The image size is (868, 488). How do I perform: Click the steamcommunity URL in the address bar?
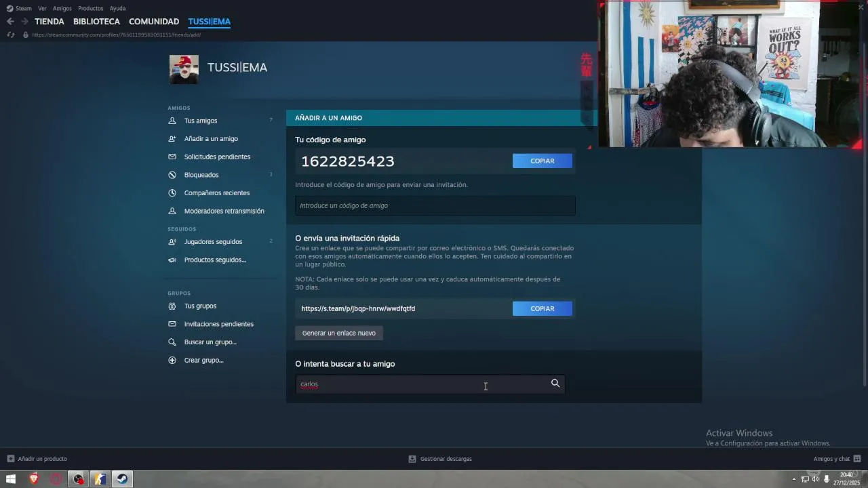click(x=116, y=35)
